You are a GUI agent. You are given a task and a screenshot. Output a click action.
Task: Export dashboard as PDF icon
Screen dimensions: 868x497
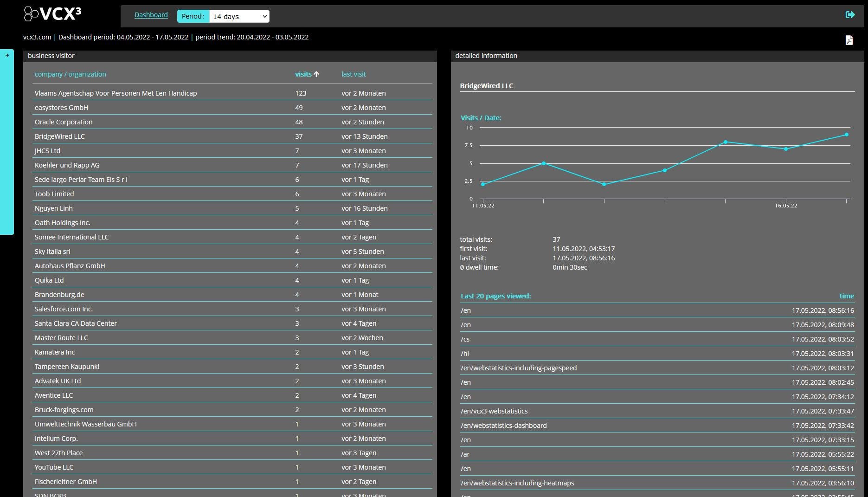click(849, 40)
